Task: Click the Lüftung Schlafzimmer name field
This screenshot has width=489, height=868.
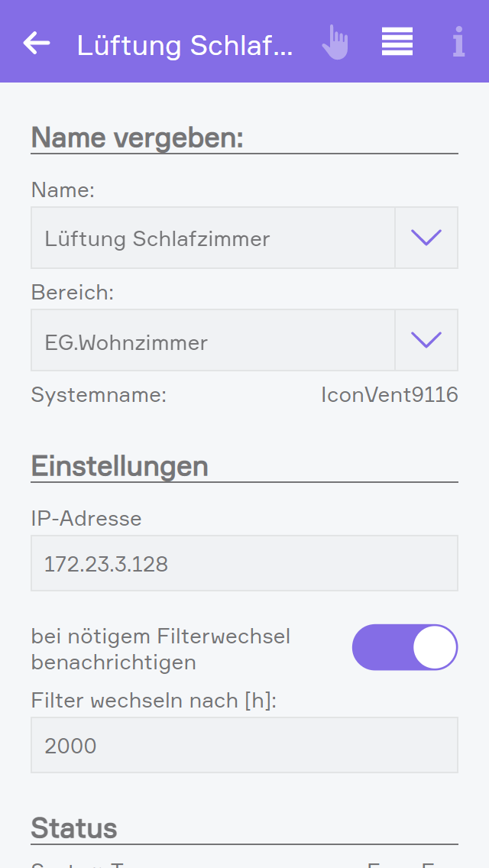Action: coord(212,238)
